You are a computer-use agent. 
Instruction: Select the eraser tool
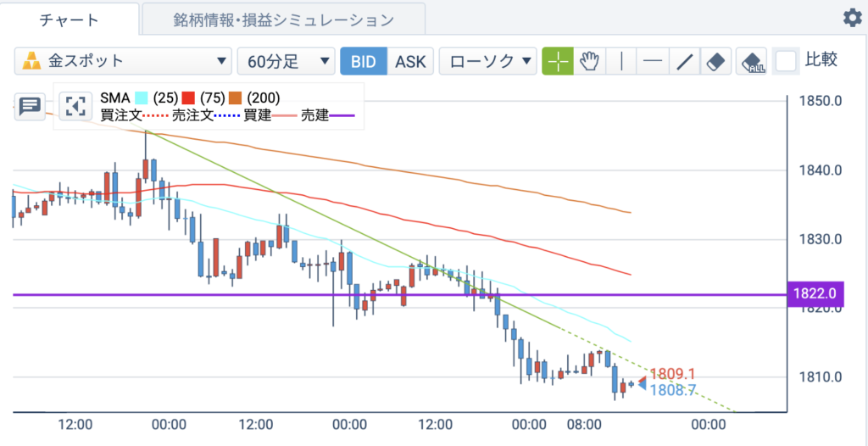coord(716,61)
